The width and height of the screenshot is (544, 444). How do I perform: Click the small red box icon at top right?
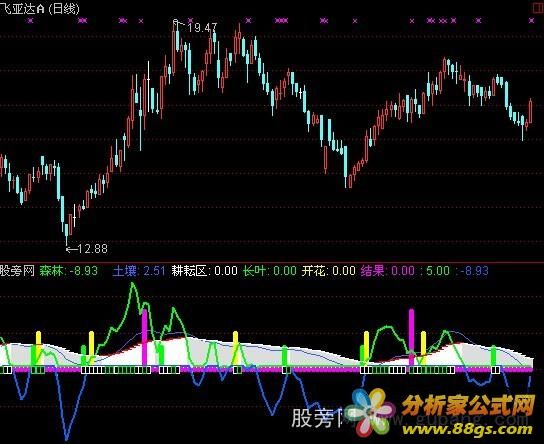[x=538, y=8]
